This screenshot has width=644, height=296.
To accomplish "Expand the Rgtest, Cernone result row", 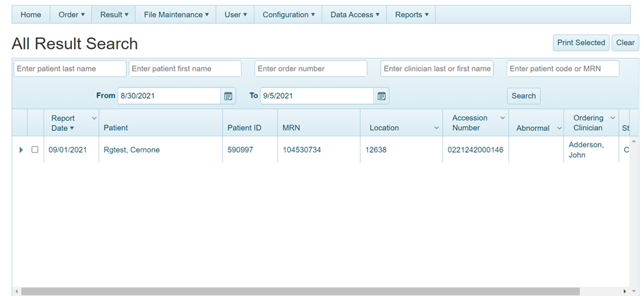I will tap(21, 150).
